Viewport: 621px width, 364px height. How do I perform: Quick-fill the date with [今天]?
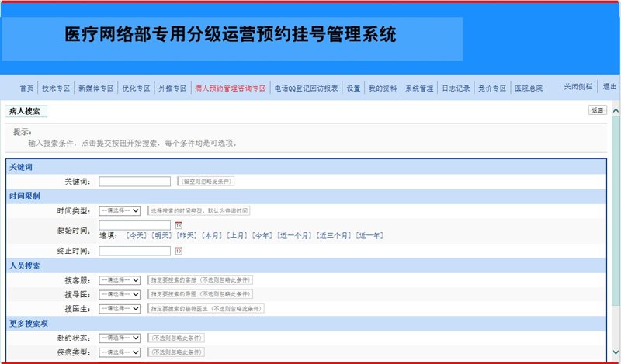(x=136, y=236)
